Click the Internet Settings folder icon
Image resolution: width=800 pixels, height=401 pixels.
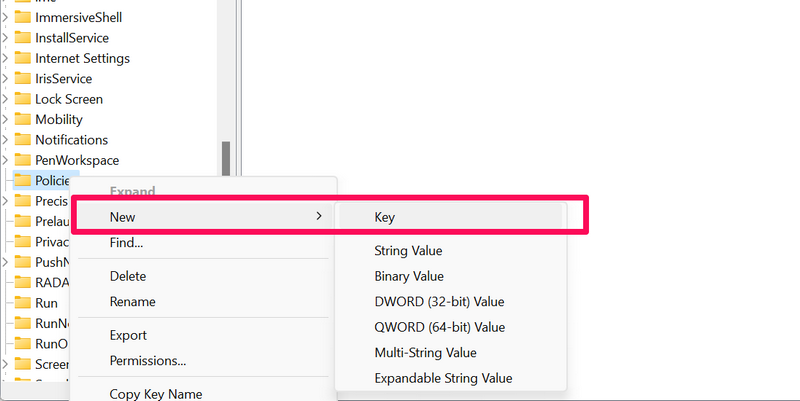coord(22,58)
